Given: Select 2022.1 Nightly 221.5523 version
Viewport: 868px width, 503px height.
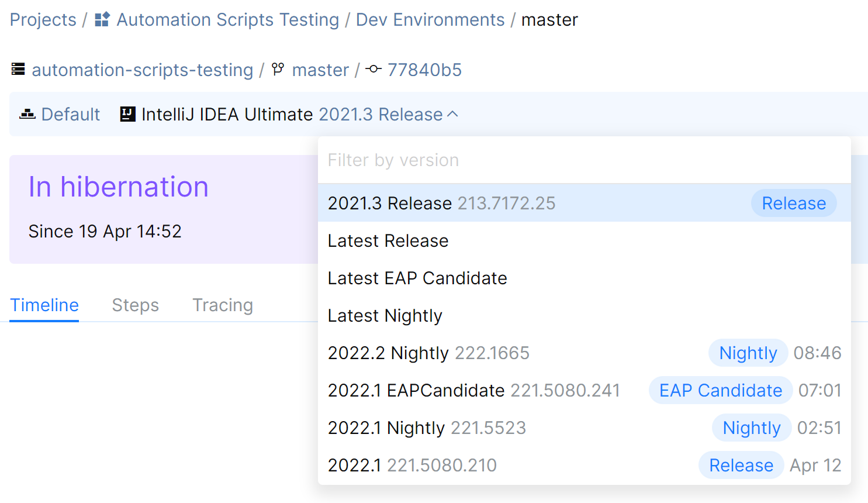Looking at the screenshot, I should coord(585,428).
